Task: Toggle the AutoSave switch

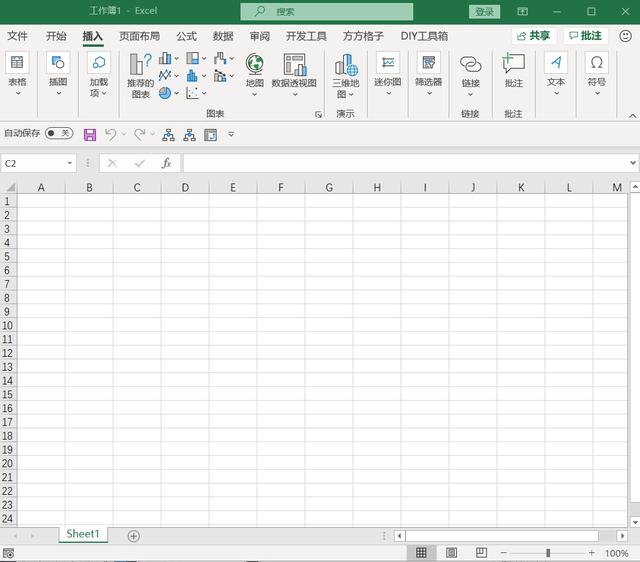Action: coord(59,133)
